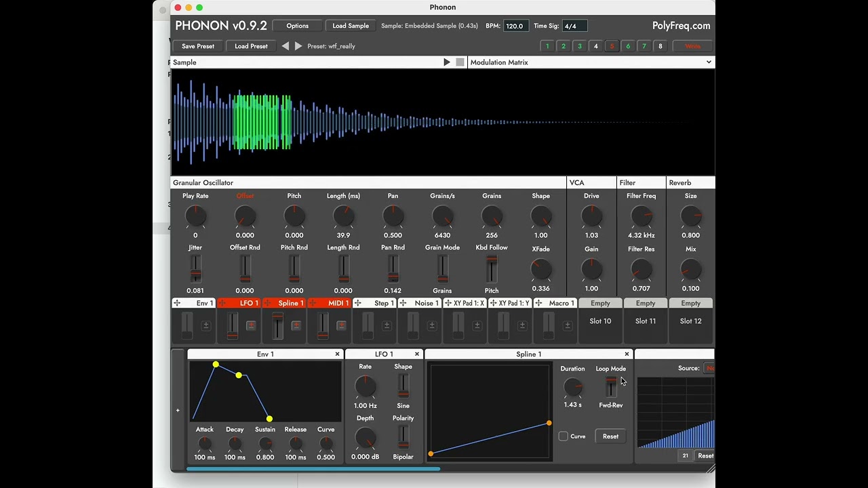Open the Options menu button

pos(297,26)
